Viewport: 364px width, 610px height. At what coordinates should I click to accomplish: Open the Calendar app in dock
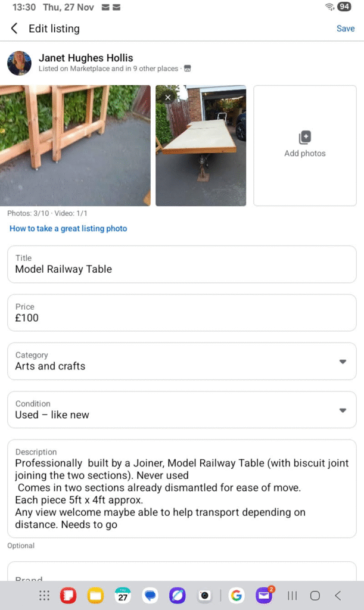(x=123, y=595)
